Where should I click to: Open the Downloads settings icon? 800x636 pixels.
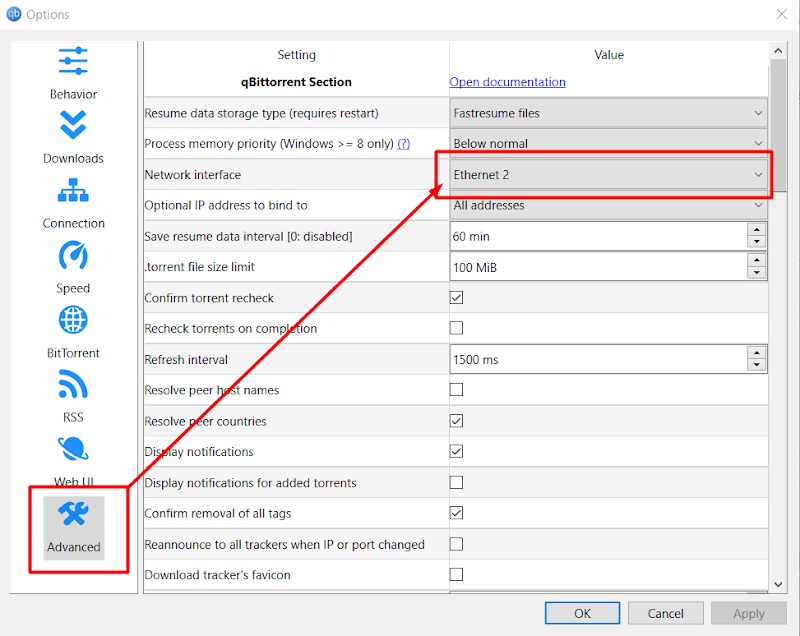(x=73, y=125)
